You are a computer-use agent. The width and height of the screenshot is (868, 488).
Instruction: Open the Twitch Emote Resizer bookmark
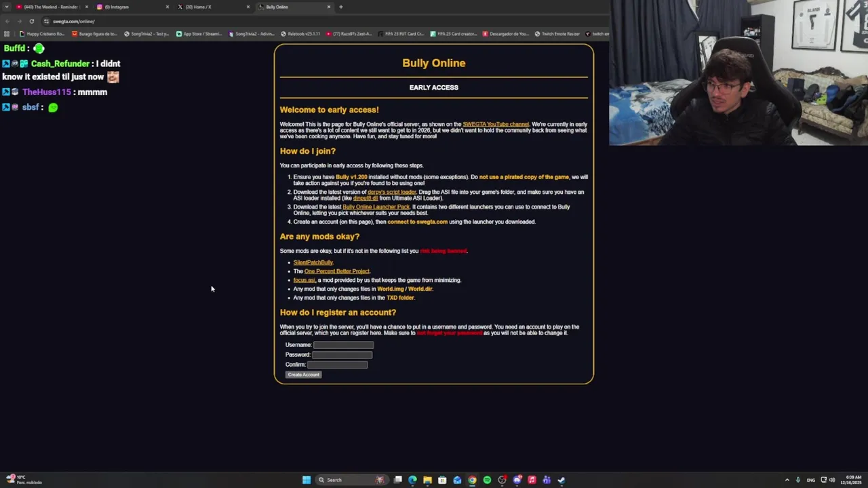[557, 33]
